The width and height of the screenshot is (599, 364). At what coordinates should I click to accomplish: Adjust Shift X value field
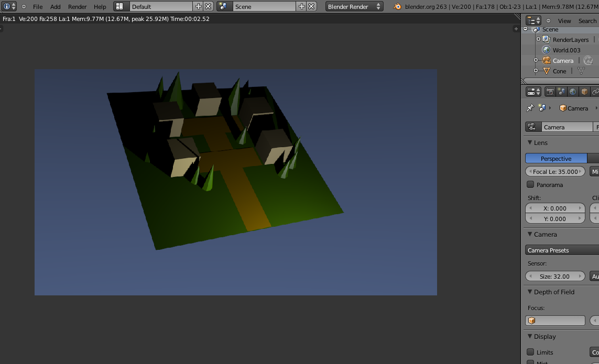coord(555,208)
